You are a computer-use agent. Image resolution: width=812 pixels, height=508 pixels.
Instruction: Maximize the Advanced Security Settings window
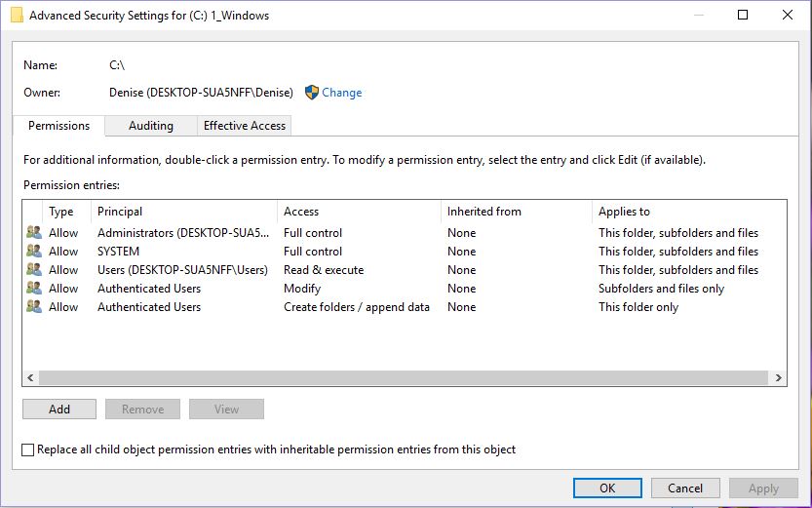click(x=743, y=15)
